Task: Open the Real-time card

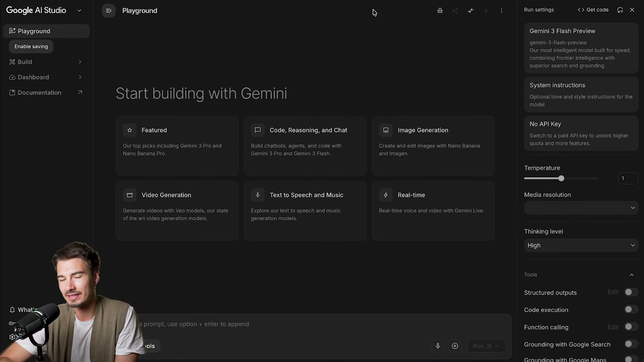Action: click(433, 211)
